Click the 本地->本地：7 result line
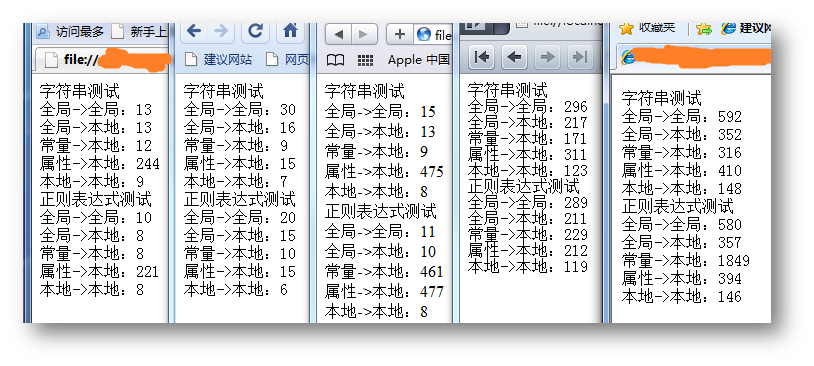The width and height of the screenshot is (814, 366). (x=235, y=182)
